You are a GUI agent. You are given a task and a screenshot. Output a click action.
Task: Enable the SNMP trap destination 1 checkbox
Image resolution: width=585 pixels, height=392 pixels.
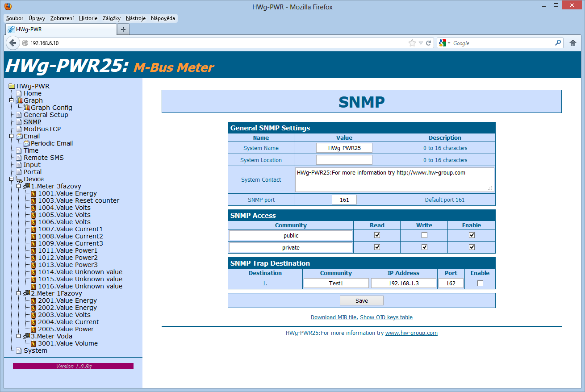(480, 283)
